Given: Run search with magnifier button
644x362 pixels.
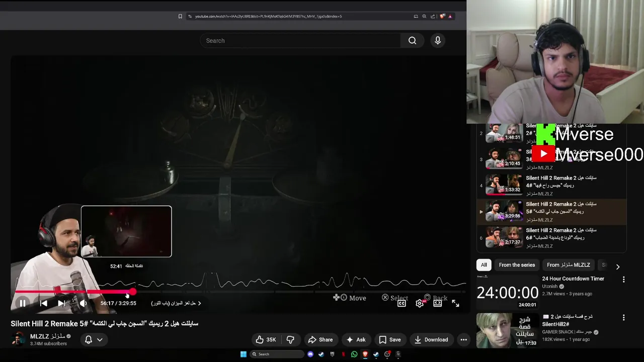Looking at the screenshot, I should pos(413,41).
